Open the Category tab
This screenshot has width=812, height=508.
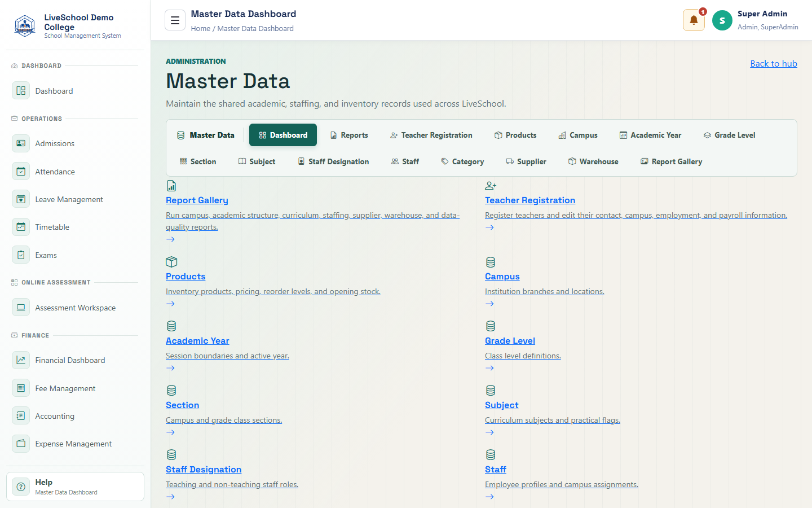point(462,161)
